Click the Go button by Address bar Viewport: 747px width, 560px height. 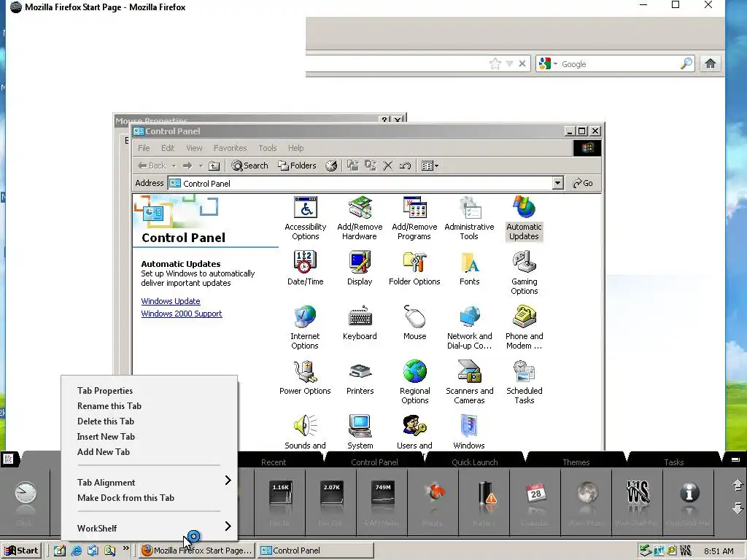click(583, 183)
